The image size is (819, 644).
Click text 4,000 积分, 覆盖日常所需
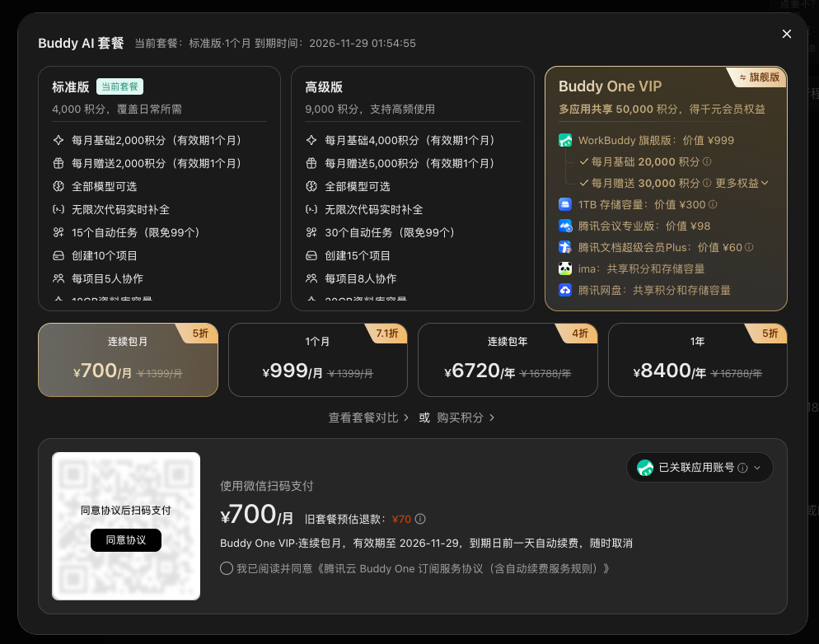117,109
